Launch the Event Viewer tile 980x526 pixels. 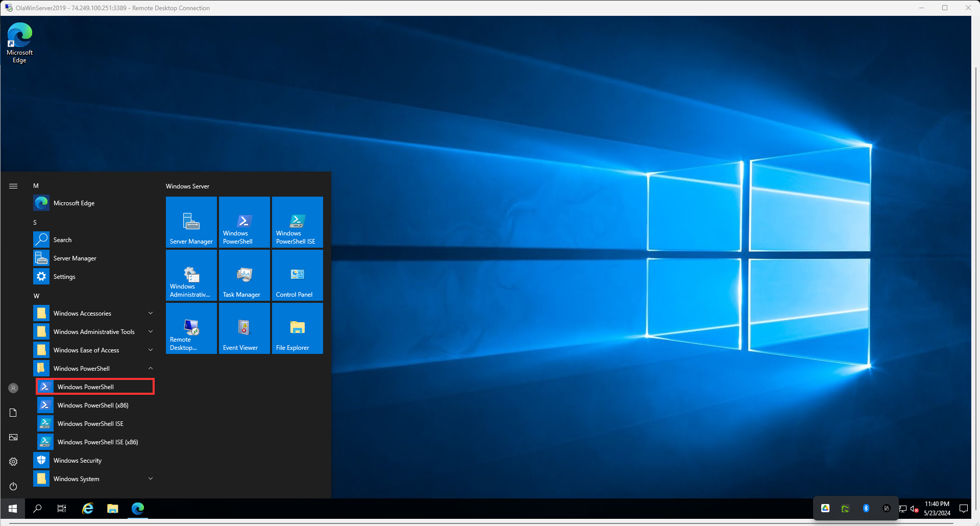(244, 328)
